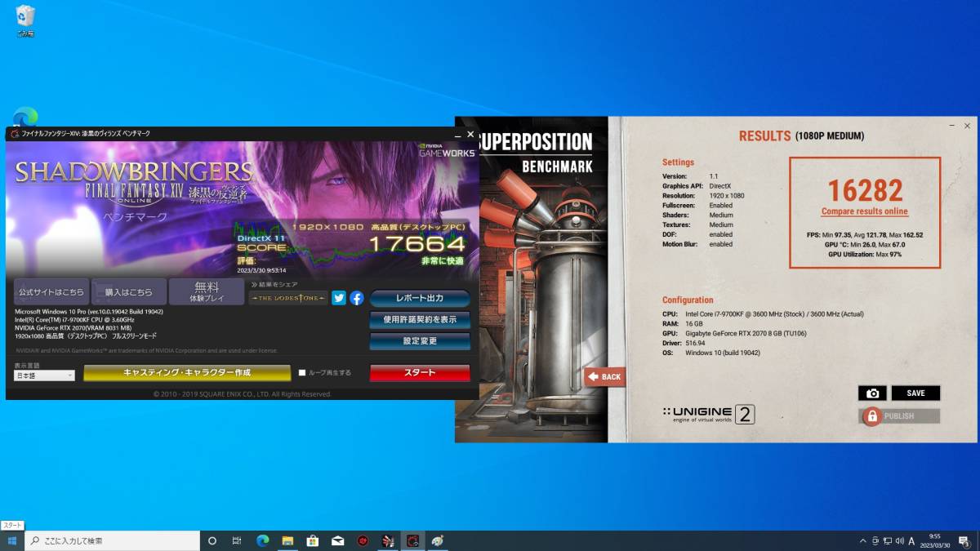Toggle the IME input mode indicator A
980x551 pixels.
tap(911, 540)
